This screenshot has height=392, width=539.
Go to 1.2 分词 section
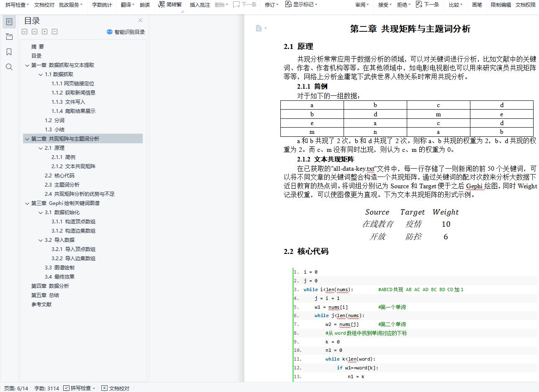[x=55, y=120]
